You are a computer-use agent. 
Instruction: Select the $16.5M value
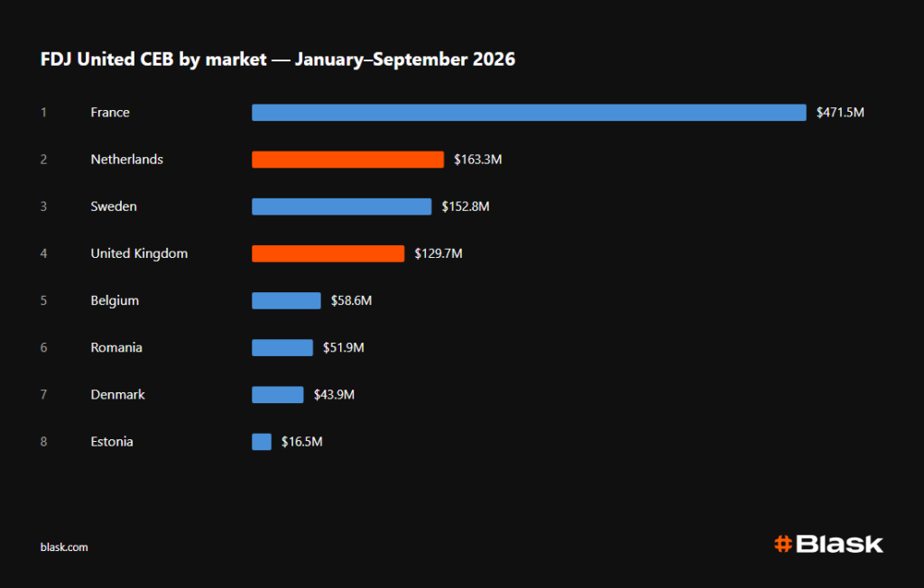(301, 443)
